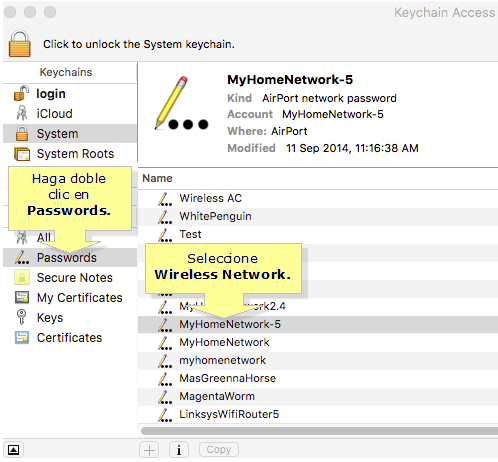Choose the All category
Screen dimensions: 498x462
tap(44, 237)
